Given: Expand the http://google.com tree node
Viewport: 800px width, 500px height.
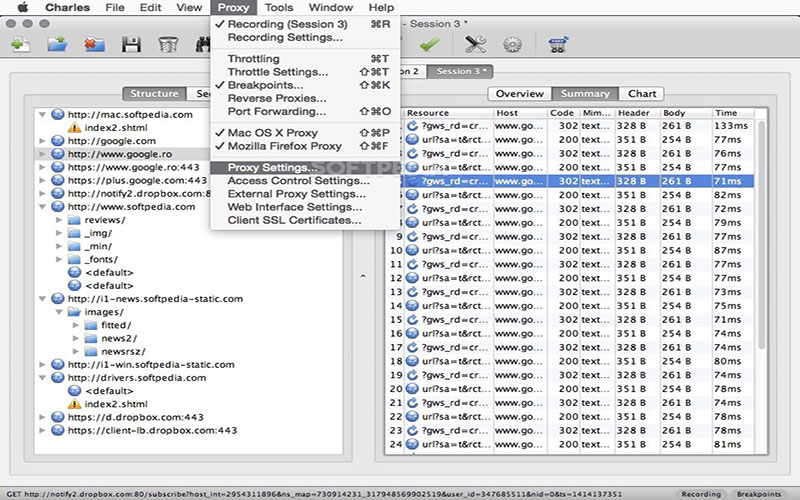Looking at the screenshot, I should [x=42, y=141].
